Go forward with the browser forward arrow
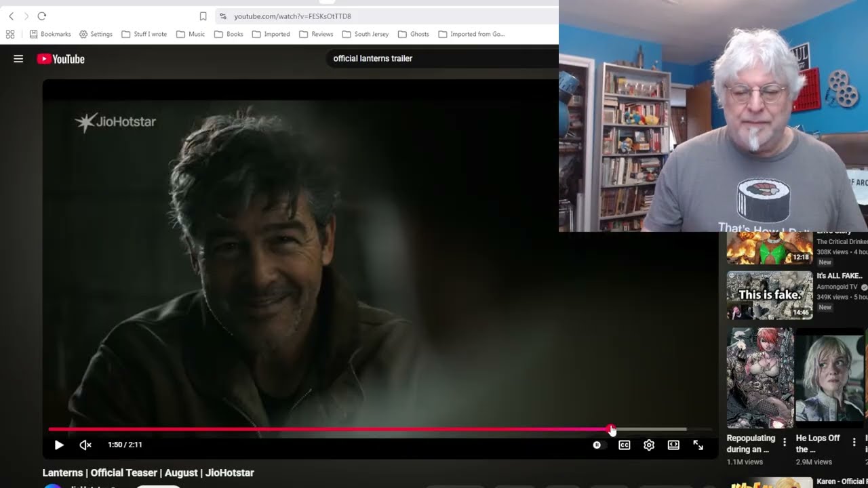Image resolution: width=868 pixels, height=488 pixels. point(26,16)
